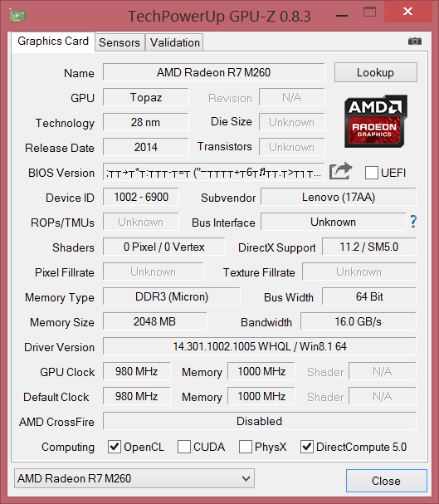Click the BIOS export share icon

341,171
